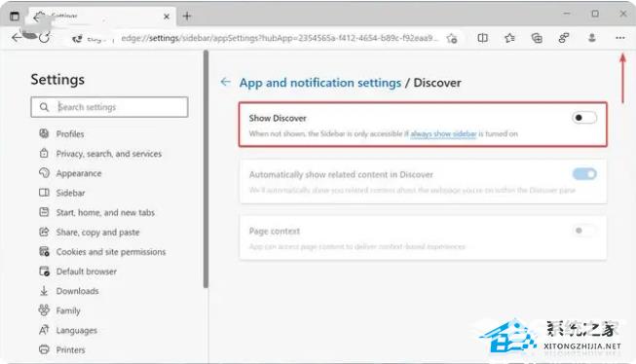The width and height of the screenshot is (636, 364).
Task: Open Printers settings
Action: click(70, 349)
